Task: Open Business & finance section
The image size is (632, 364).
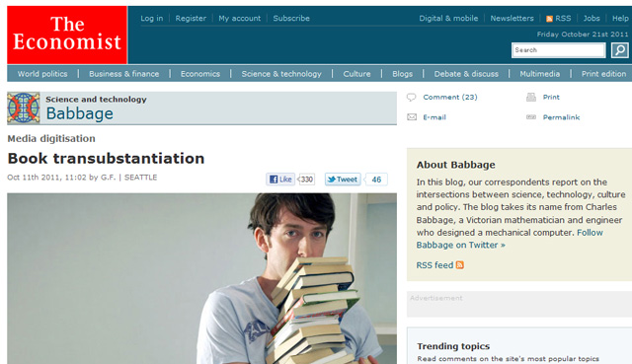Action: coord(124,74)
